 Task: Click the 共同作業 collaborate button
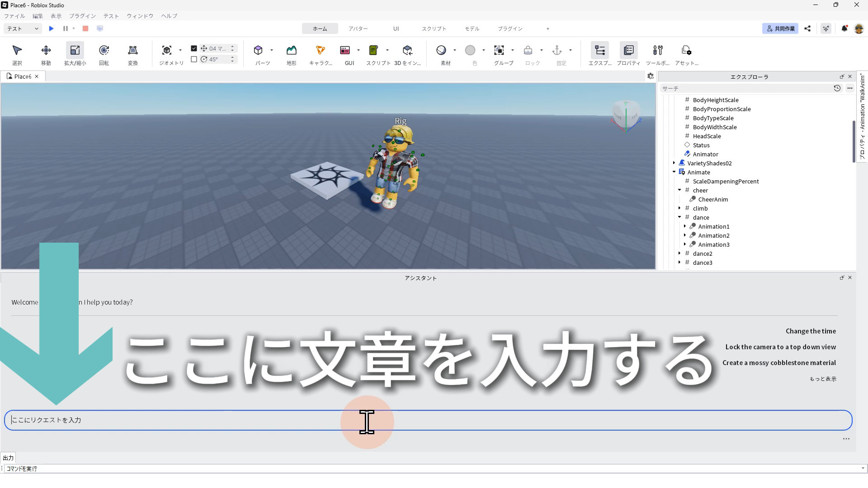780,28
